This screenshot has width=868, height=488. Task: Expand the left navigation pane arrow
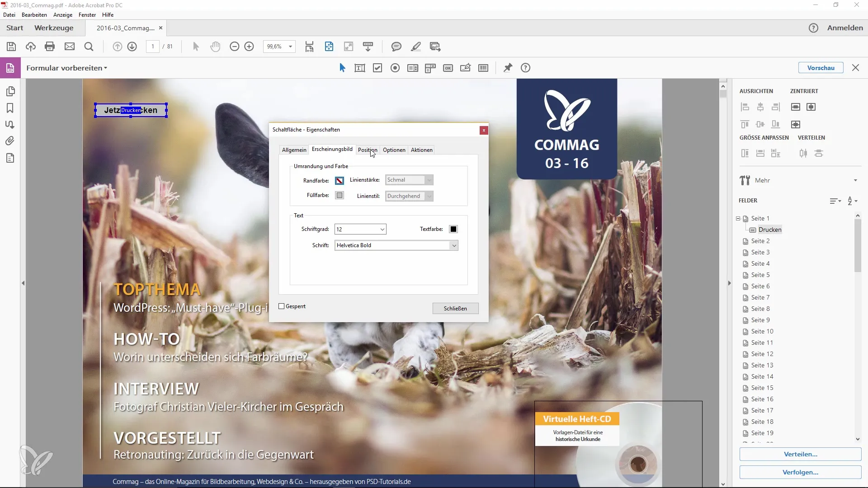coord(23,283)
